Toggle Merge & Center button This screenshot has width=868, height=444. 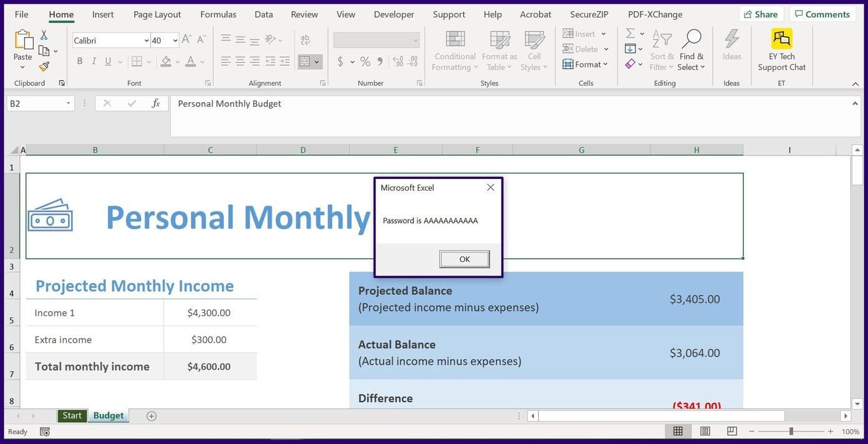(x=305, y=61)
